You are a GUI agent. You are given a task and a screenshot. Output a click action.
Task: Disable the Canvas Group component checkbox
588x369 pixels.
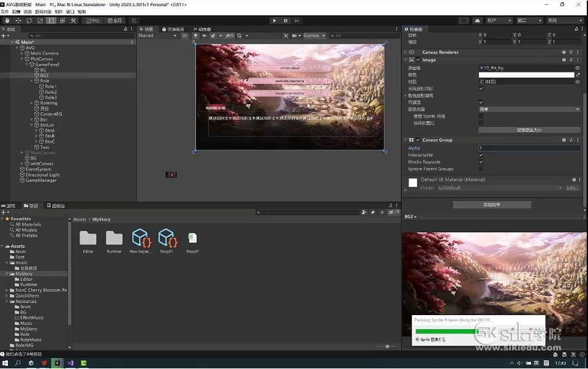418,140
